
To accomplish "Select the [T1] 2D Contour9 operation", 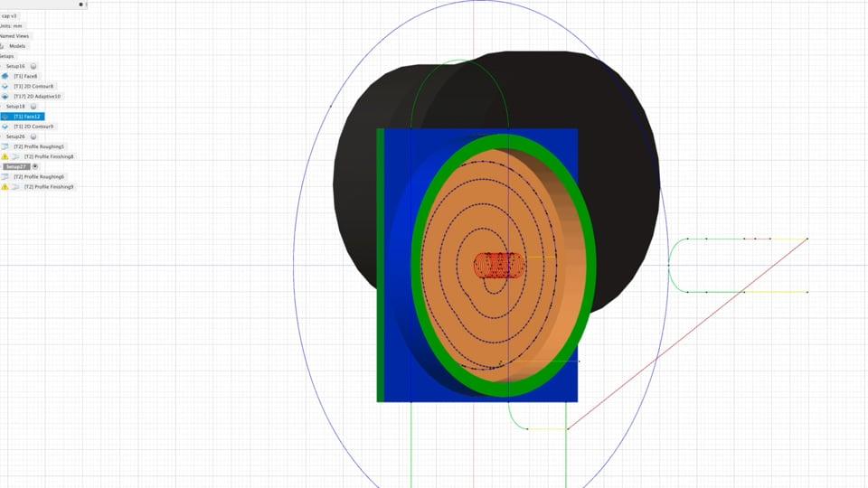I will (x=33, y=127).
